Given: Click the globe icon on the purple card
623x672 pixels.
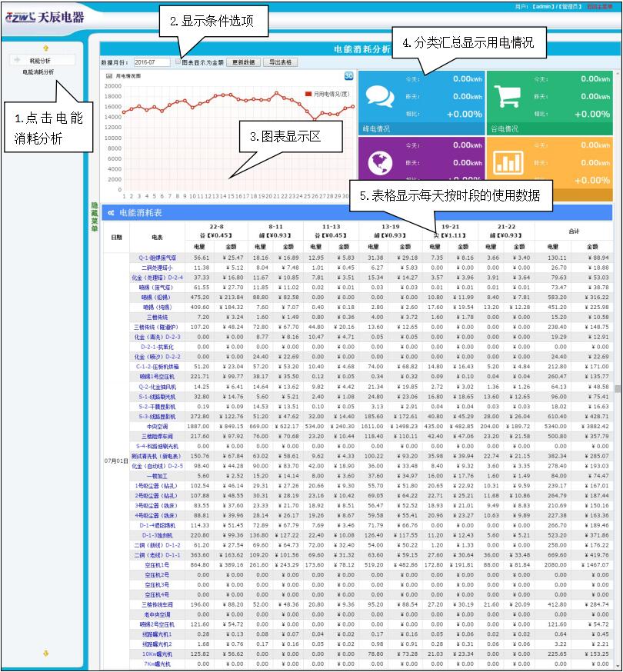Looking at the screenshot, I should pyautogui.click(x=380, y=163).
